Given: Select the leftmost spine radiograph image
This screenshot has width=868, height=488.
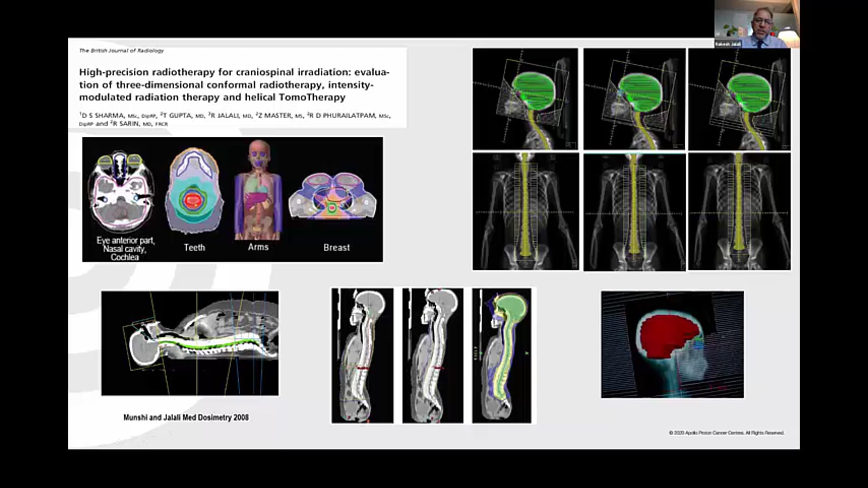Looking at the screenshot, I should point(524,210).
